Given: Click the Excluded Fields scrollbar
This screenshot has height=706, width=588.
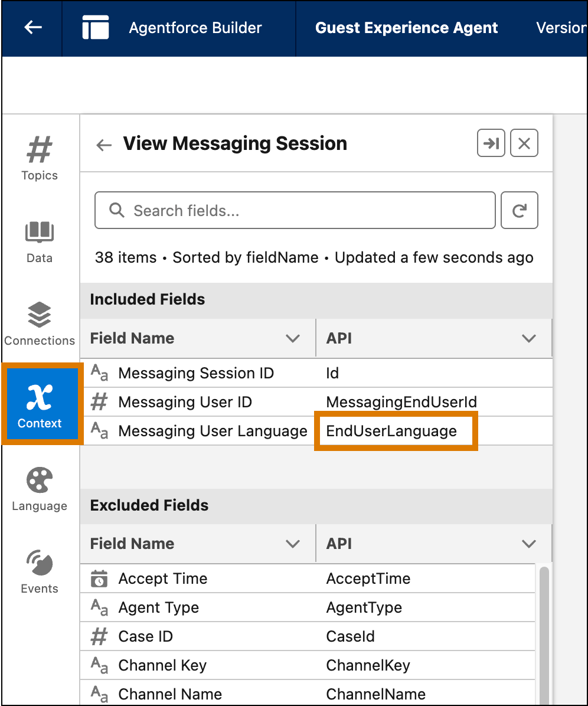Looking at the screenshot, I should click(544, 635).
